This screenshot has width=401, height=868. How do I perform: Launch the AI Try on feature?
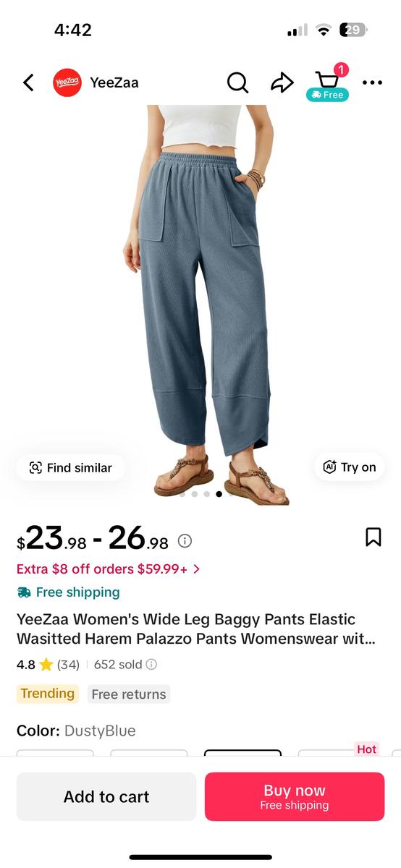pos(350,467)
